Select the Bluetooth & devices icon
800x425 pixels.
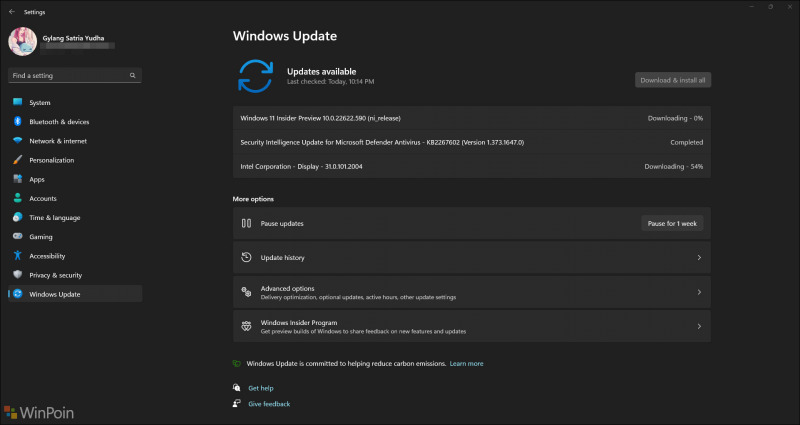coord(18,121)
